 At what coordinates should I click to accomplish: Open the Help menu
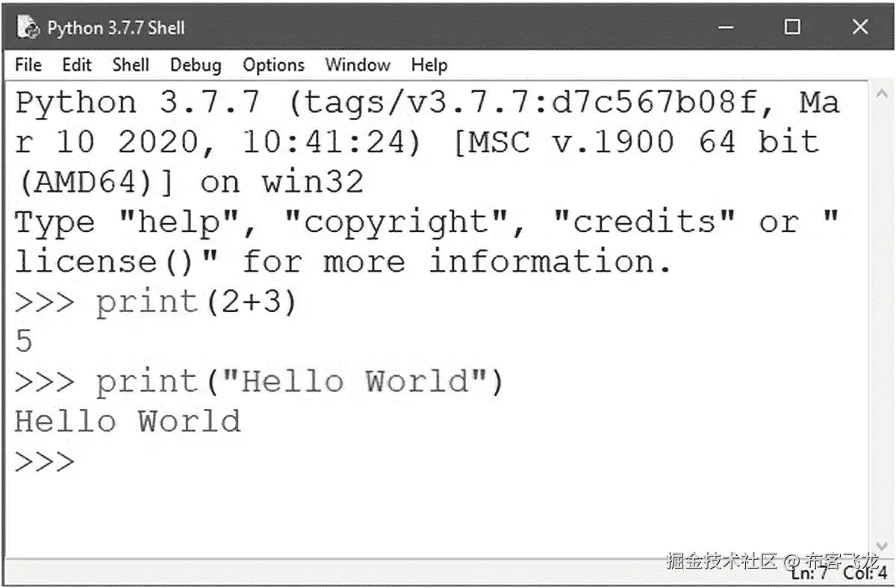tap(429, 65)
